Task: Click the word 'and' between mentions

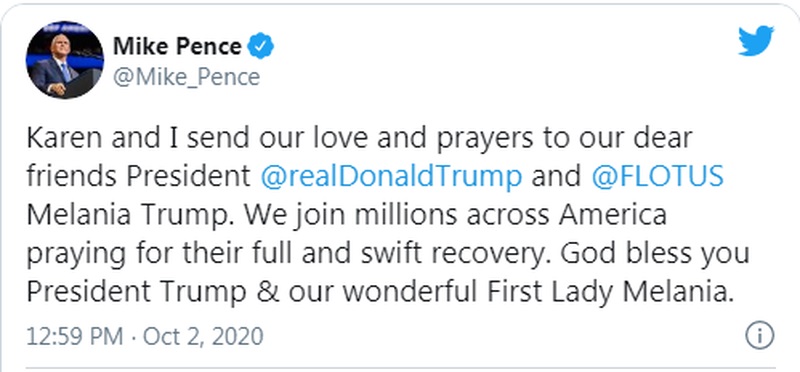Action: point(557,177)
